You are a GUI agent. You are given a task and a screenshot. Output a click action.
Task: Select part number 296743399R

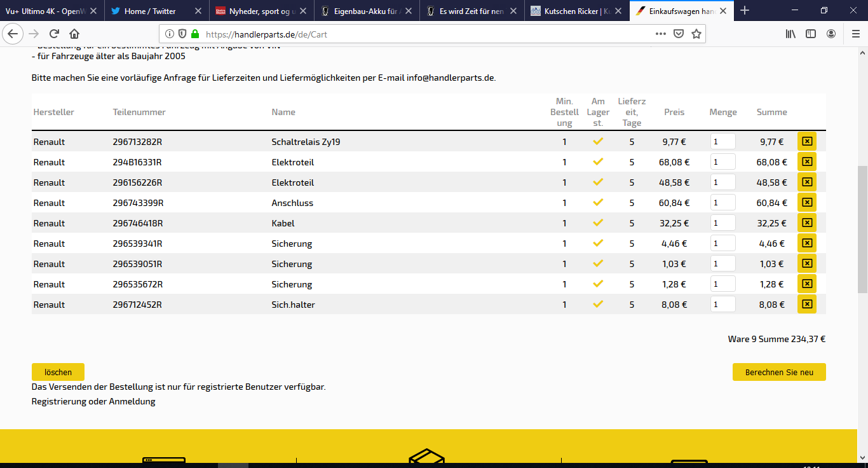coord(138,203)
